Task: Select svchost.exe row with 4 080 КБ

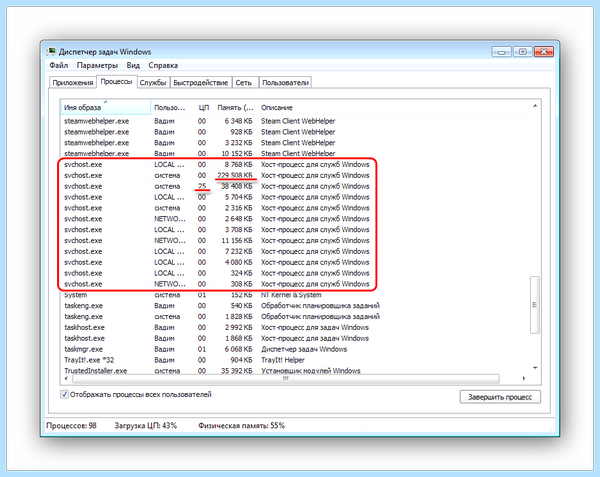Action: coord(295,262)
